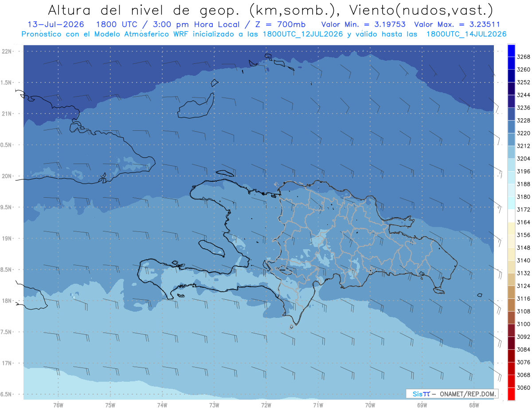Viewport: 532px width, 411px height.
Task: Click the "Valor Max. = 3.23511" readout
Action: pyautogui.click(x=457, y=24)
